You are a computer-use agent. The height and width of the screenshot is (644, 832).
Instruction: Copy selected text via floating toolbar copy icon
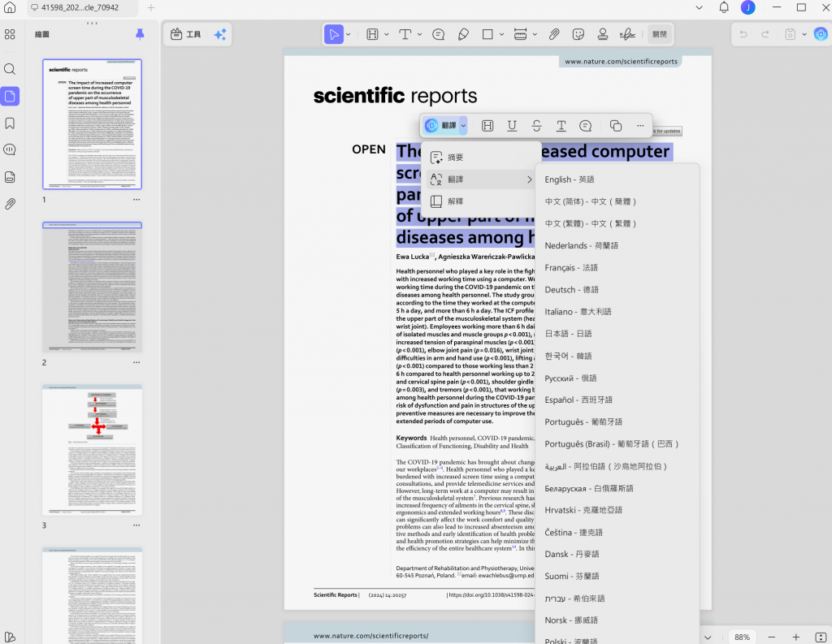[x=616, y=126]
